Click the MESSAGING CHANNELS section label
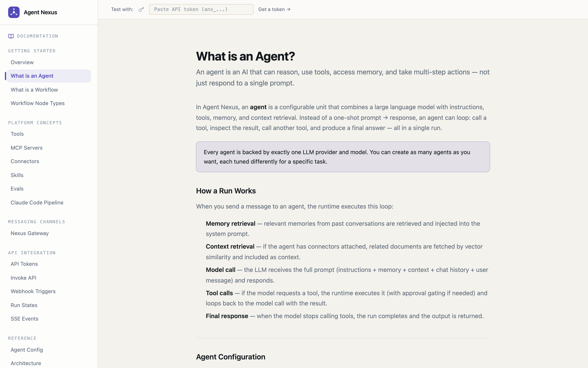Image resolution: width=588 pixels, height=368 pixels. [x=37, y=222]
